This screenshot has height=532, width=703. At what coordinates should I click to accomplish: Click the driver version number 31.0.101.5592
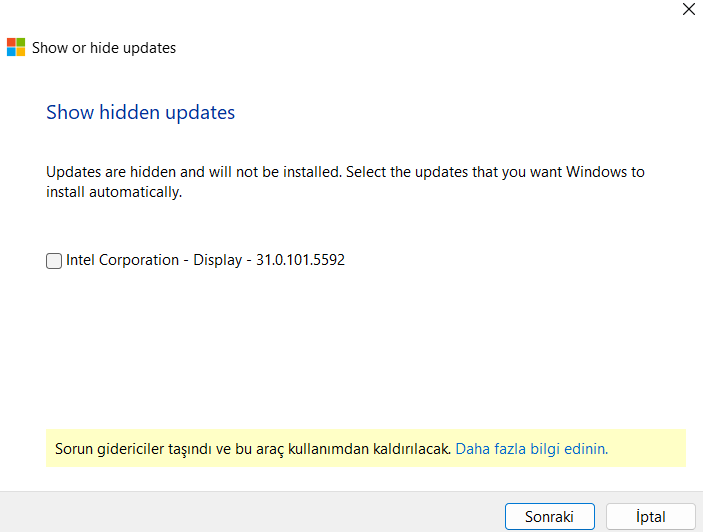pyautogui.click(x=301, y=260)
